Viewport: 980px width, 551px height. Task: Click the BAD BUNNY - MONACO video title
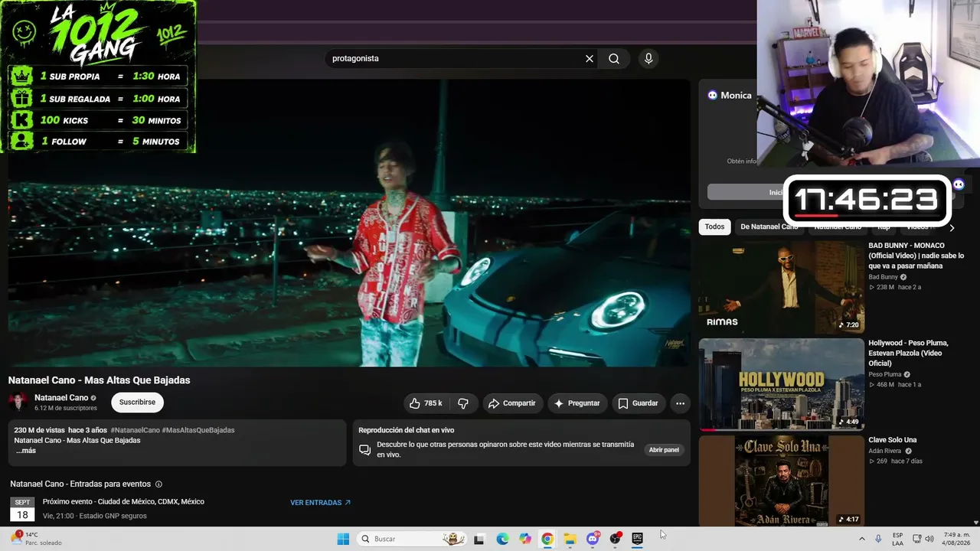click(916, 256)
